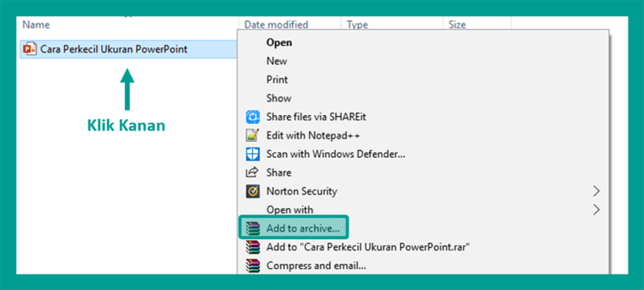Click the WinRAR icon beside Compress and email
This screenshot has height=290, width=644.
point(253,265)
